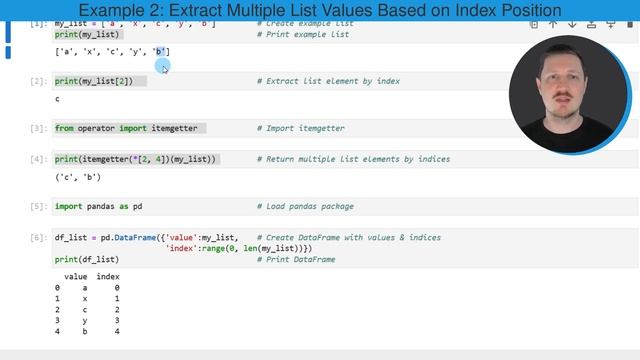Insert a cell above using the toolbar icon
The width and height of the screenshot is (640, 360).
pos(591,24)
